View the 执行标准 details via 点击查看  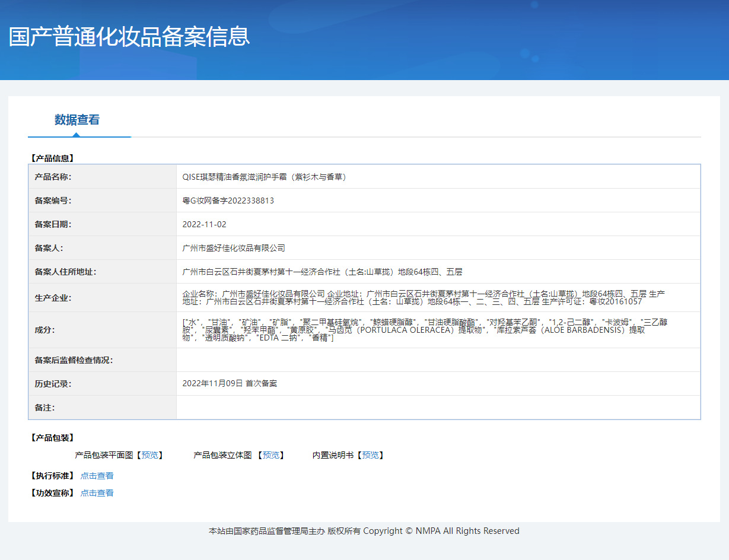pyautogui.click(x=97, y=476)
